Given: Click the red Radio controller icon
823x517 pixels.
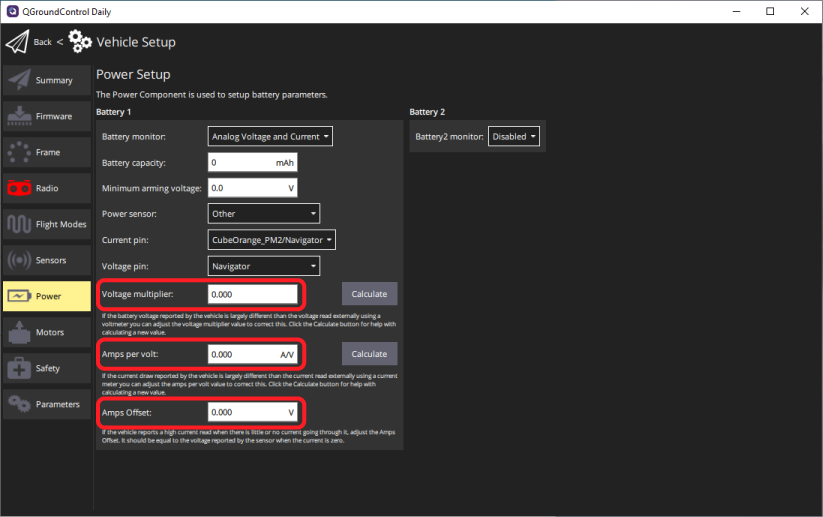Looking at the screenshot, I should 19,188.
